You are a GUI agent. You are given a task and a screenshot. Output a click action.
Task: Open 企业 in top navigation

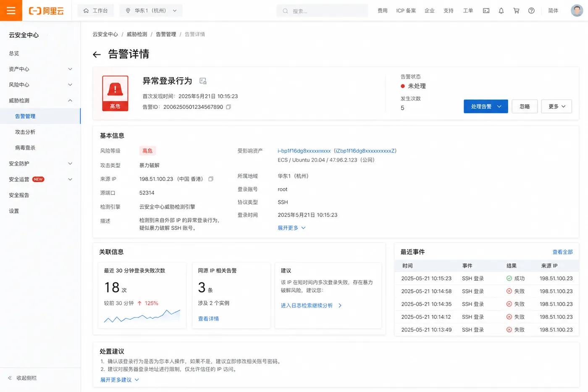(x=429, y=11)
